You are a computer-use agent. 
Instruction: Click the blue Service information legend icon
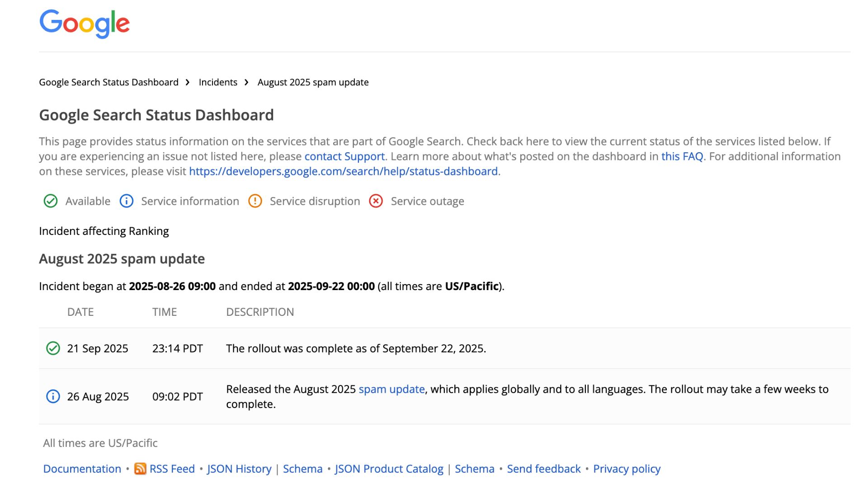pos(127,201)
